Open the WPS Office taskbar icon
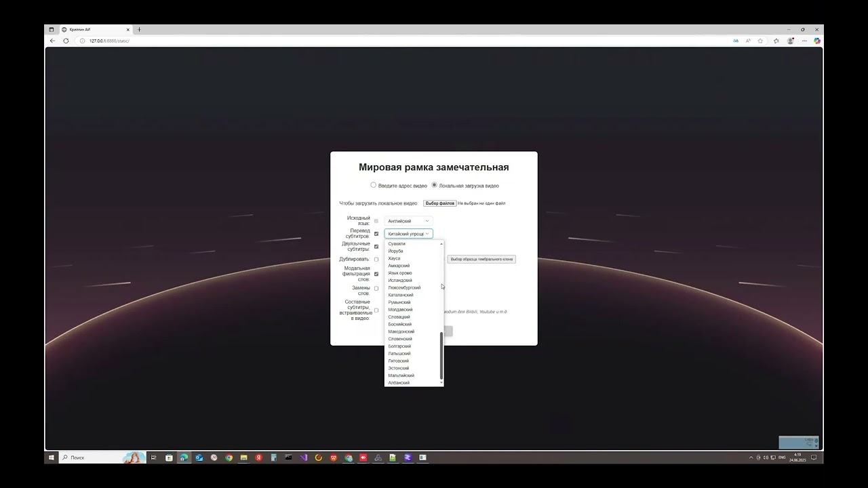868x488 pixels. click(x=334, y=457)
